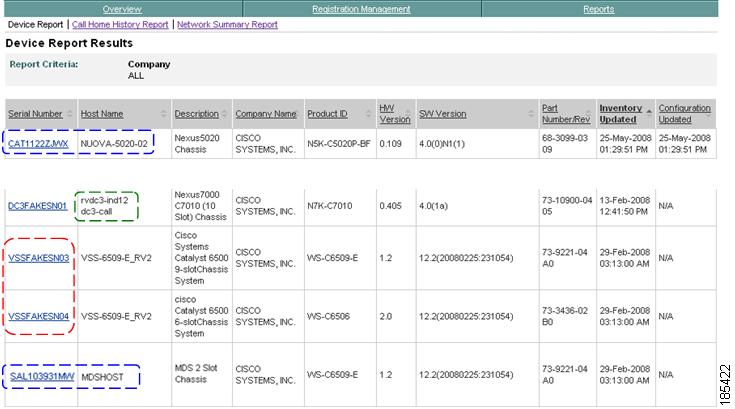Select HW version 0.109
This screenshot has height=409, width=735.
390,144
